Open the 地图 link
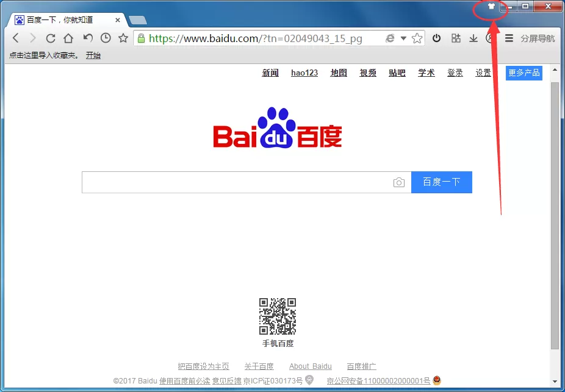This screenshot has height=392, width=565. (339, 73)
